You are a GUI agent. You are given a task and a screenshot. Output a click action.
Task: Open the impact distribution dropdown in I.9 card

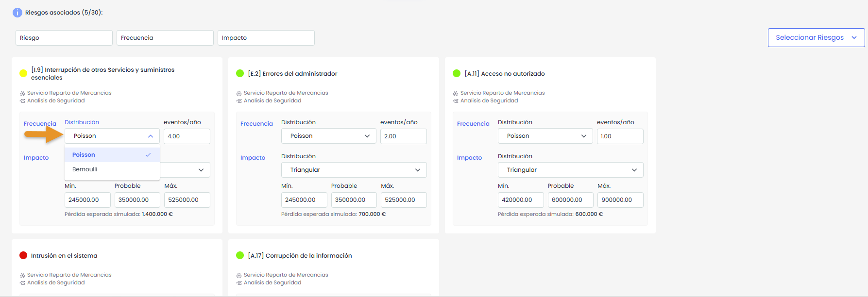186,170
